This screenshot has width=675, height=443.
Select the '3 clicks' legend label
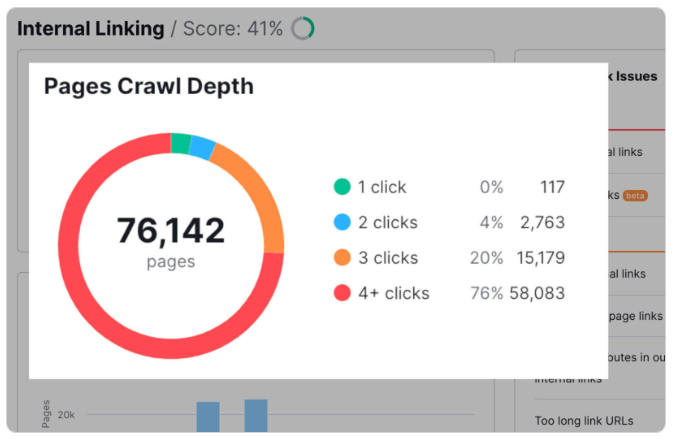pyautogui.click(x=388, y=257)
